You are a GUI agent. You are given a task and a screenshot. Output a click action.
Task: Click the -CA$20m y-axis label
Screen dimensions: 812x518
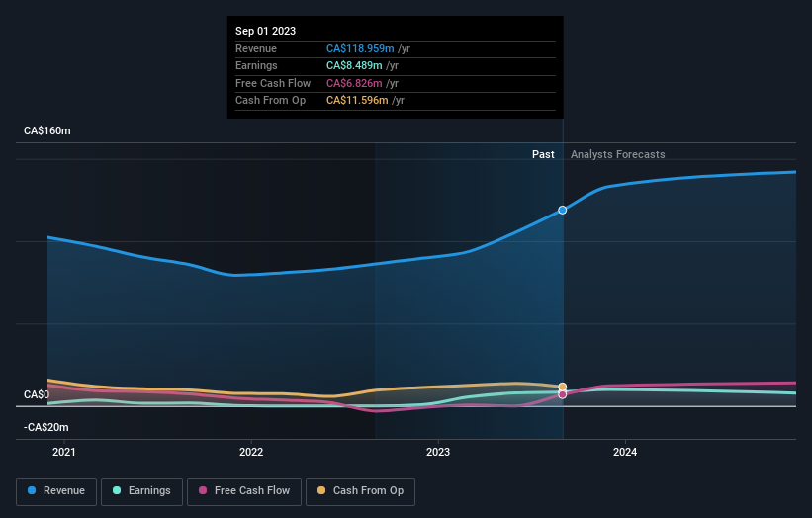(46, 427)
